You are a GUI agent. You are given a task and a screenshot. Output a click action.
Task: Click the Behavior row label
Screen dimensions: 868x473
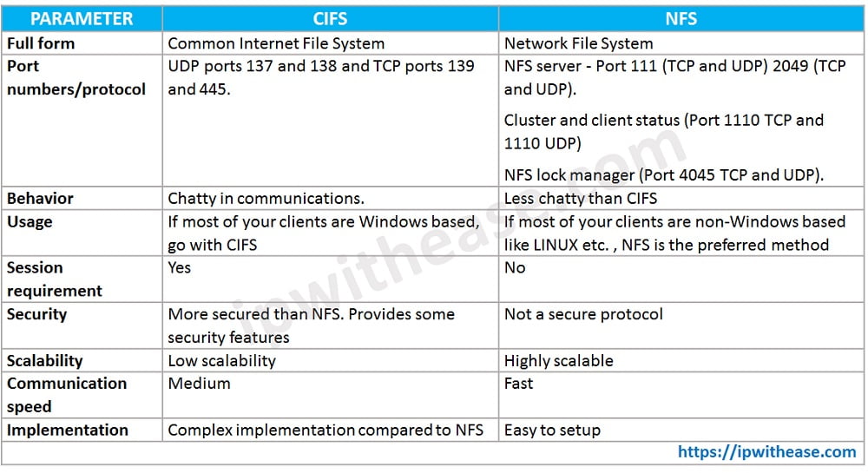(x=40, y=198)
